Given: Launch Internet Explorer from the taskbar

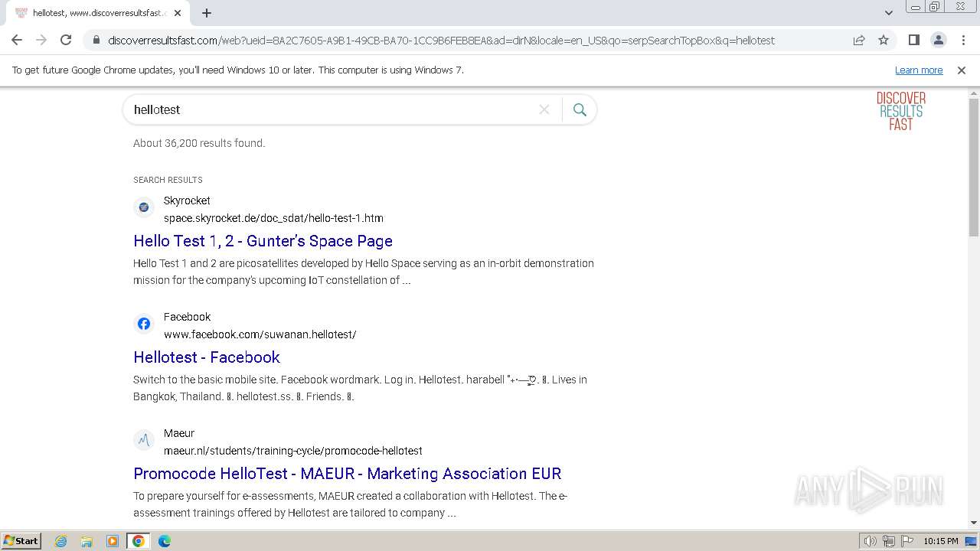Looking at the screenshot, I should point(61,541).
